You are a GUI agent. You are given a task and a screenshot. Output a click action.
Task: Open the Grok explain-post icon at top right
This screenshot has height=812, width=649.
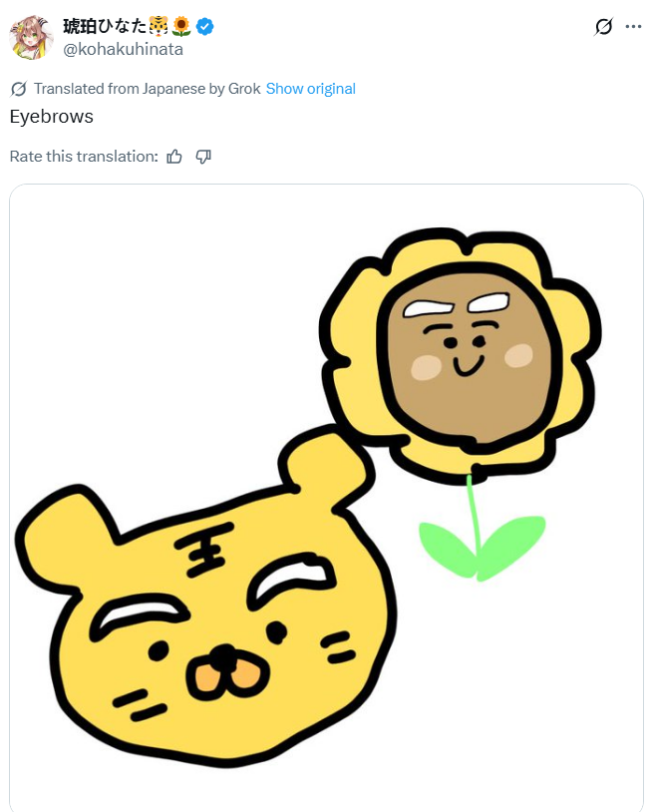603,27
